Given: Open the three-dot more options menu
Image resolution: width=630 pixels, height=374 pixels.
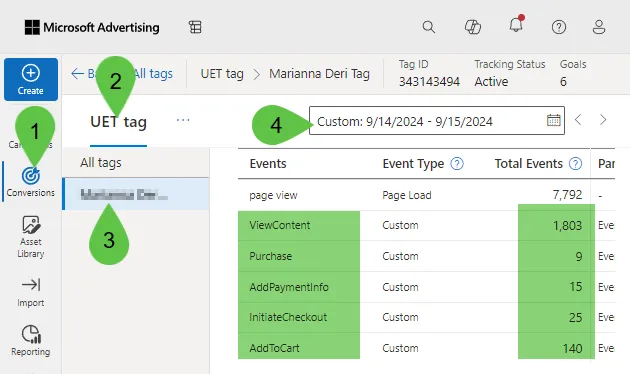Looking at the screenshot, I should tap(183, 120).
